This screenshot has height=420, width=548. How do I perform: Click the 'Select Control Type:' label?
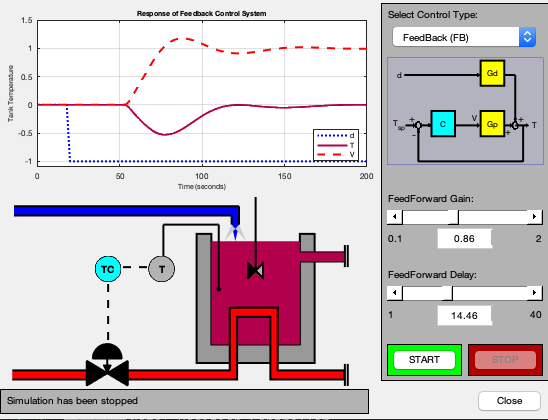(x=433, y=15)
